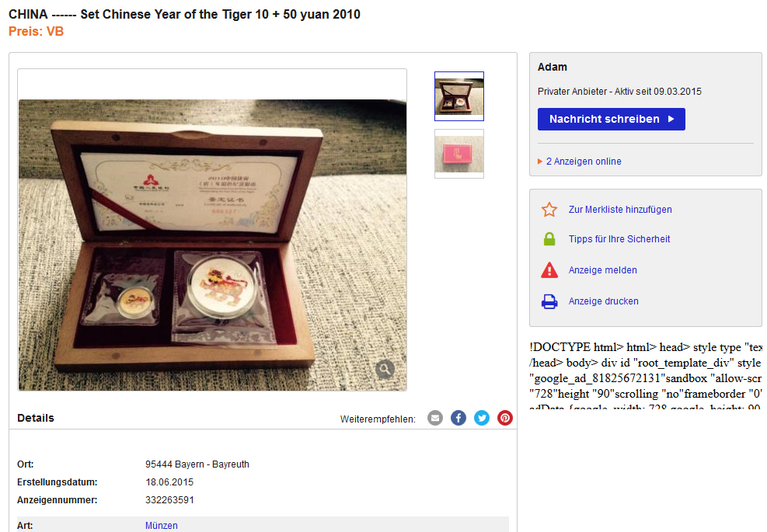The width and height of the screenshot is (767, 532).
Task: Select the pink box thumbnail
Action: (458, 154)
